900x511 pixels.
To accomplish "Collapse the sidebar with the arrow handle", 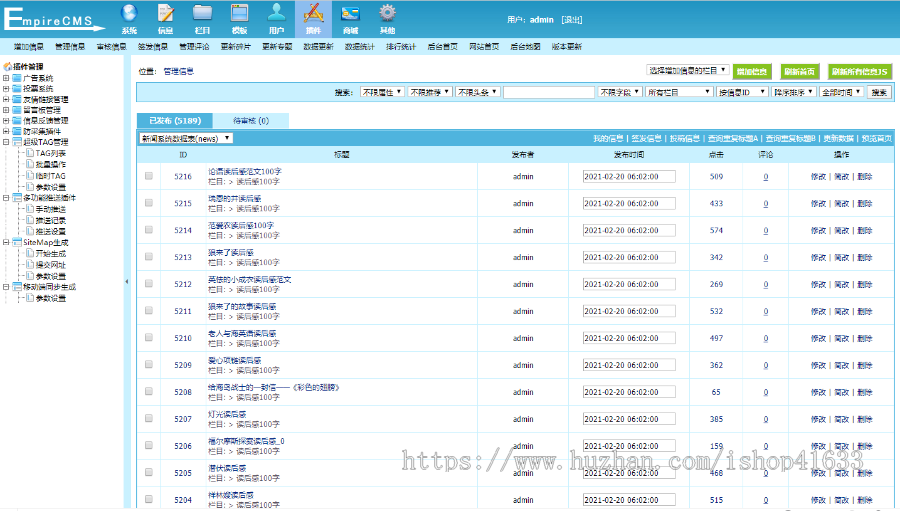I will click(x=127, y=281).
